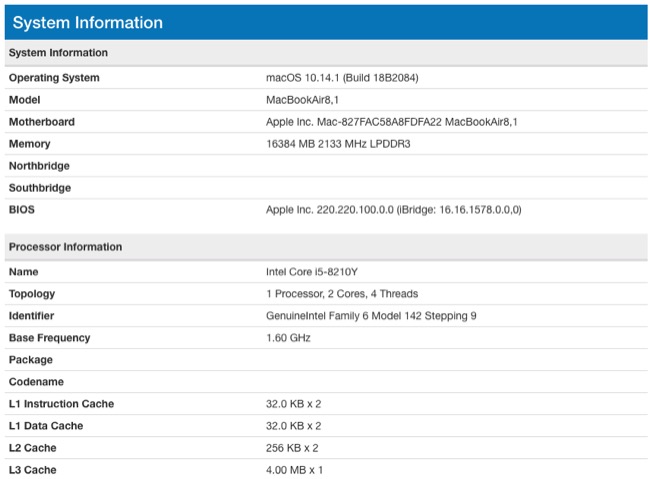Click the L1 Instruction Cache row label
This screenshot has height=479, width=650.
(61, 404)
